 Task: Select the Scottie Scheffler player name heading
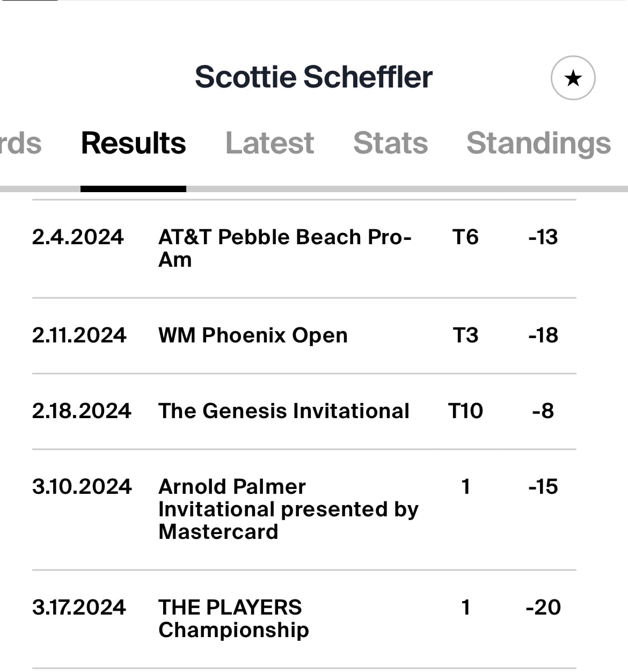[313, 77]
